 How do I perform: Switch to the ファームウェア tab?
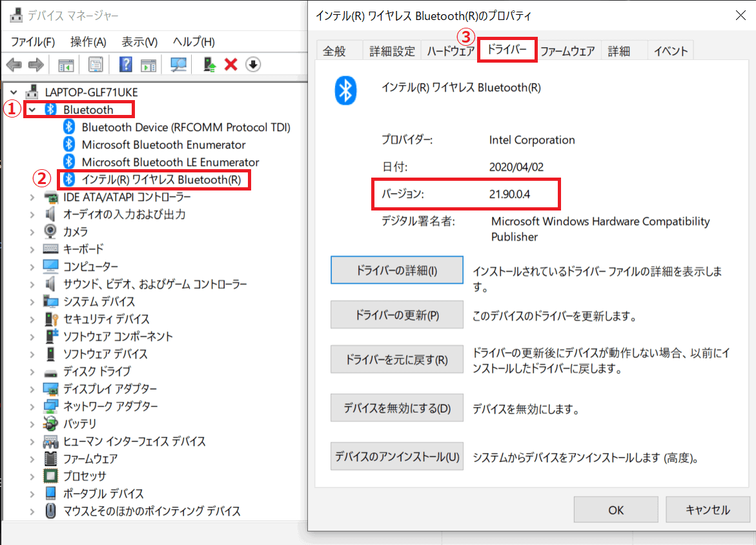[567, 50]
